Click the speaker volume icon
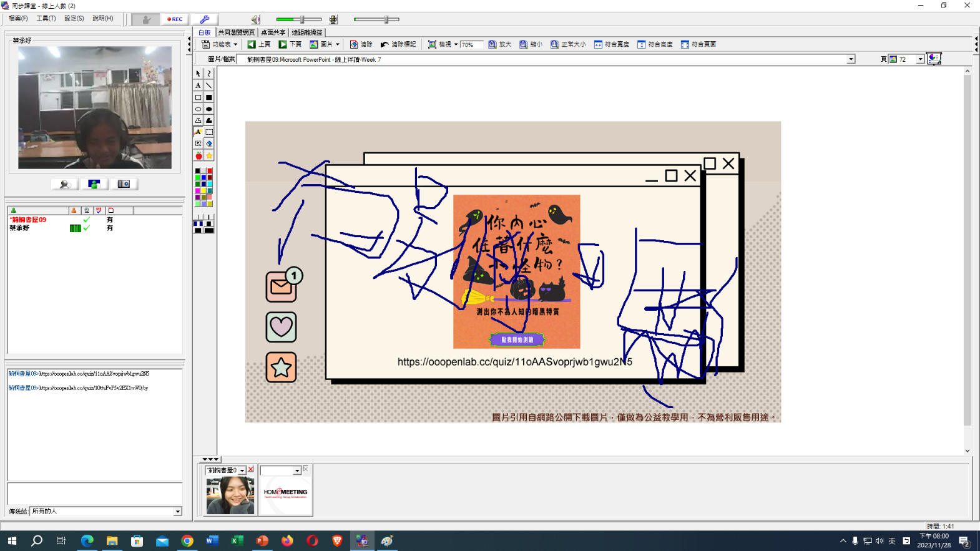Screen dimensions: 980x551 click(x=255, y=19)
